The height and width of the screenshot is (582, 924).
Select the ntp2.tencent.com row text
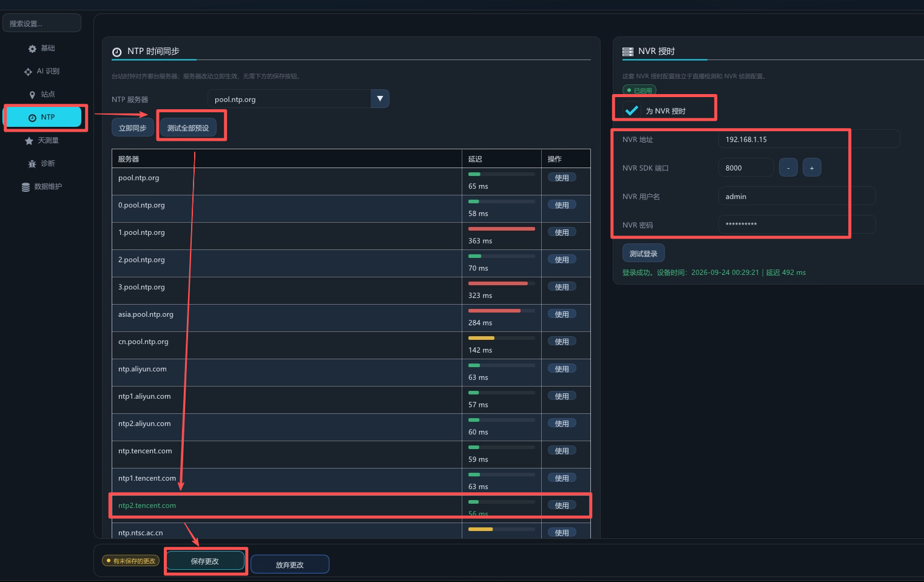(x=147, y=506)
